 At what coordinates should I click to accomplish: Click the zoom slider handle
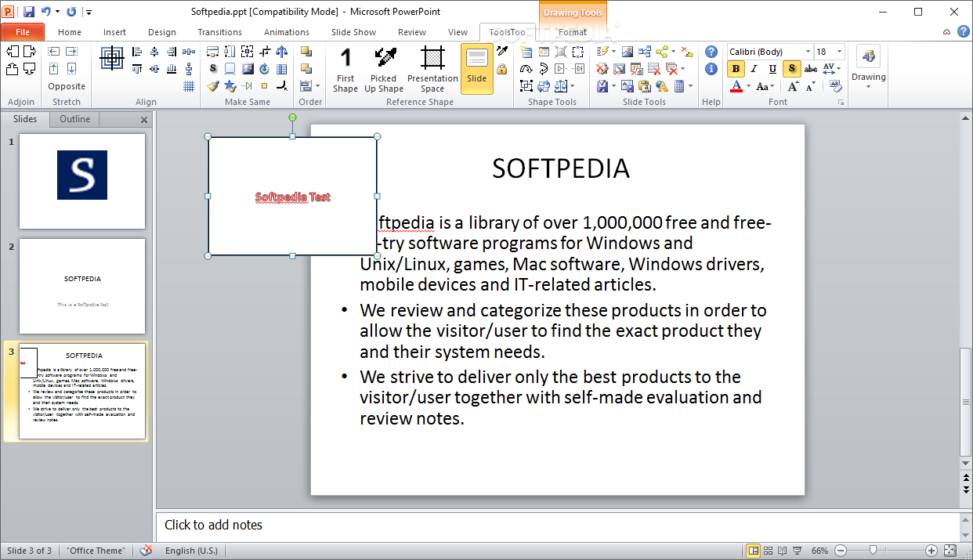(873, 551)
